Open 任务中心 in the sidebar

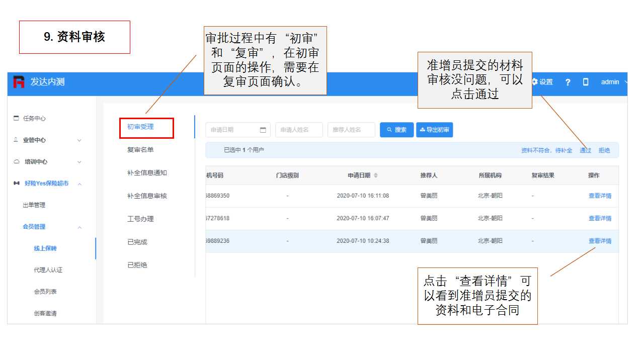(34, 119)
